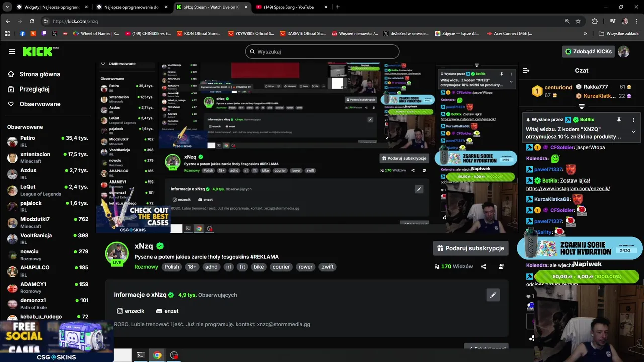Click Zdobądź KICKs button
The image size is (644, 362).
coord(588,51)
